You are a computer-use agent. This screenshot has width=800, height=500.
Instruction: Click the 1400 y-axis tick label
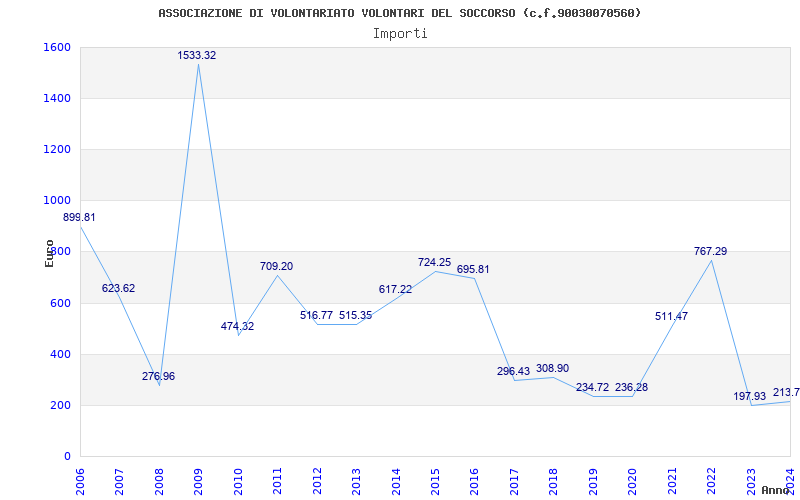click(55, 98)
